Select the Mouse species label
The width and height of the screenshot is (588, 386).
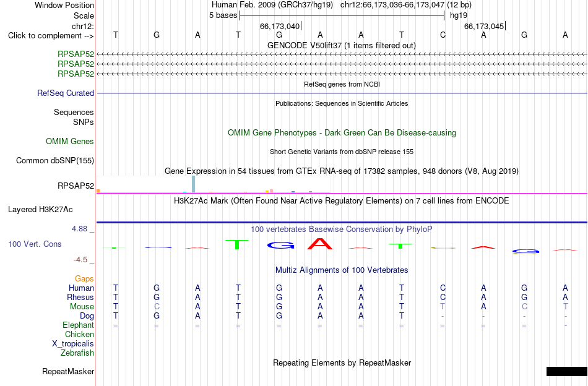82,307
